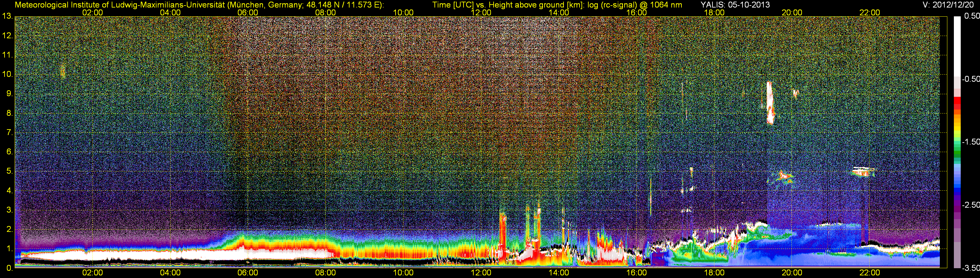This screenshot has height=278, width=980.
Task: Click the tall white cloud streak near 8-9 km
Action: point(770,103)
